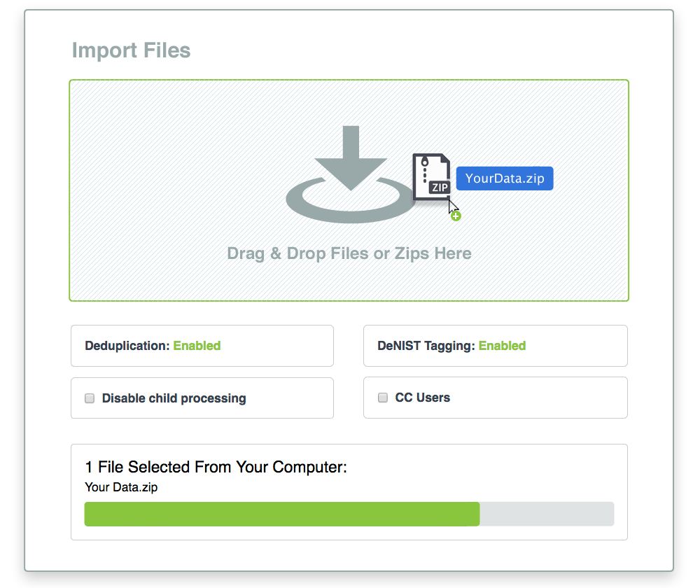The image size is (700, 588).
Task: Expand the DeNIST Tagging panel
Action: pyautogui.click(x=495, y=345)
